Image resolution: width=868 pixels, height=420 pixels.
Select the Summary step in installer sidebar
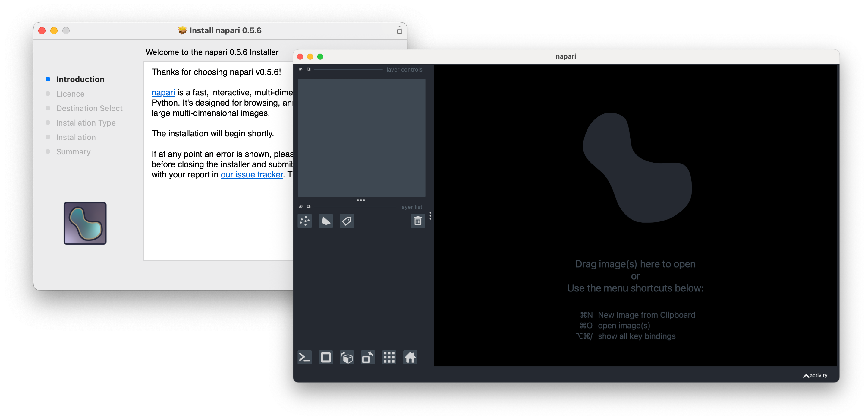pyautogui.click(x=73, y=152)
